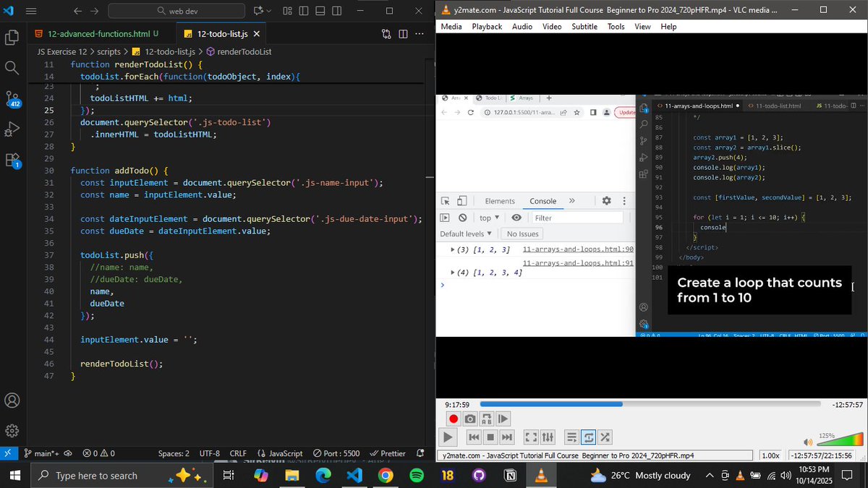868x488 pixels.
Task: Adjust the VLC volume slider at 125%
Action: 839,438
